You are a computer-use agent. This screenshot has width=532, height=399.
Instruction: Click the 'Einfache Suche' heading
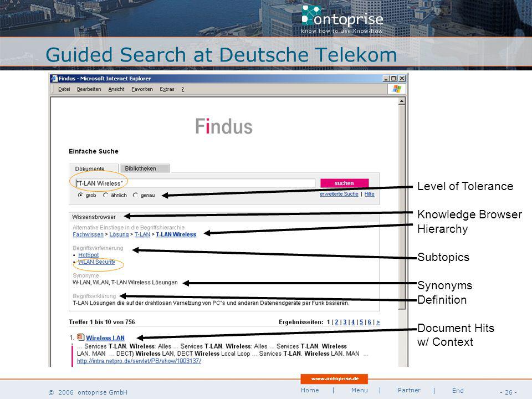(94, 151)
